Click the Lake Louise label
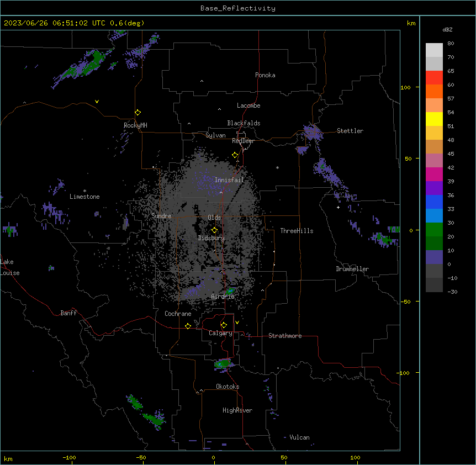 [x=10, y=267]
